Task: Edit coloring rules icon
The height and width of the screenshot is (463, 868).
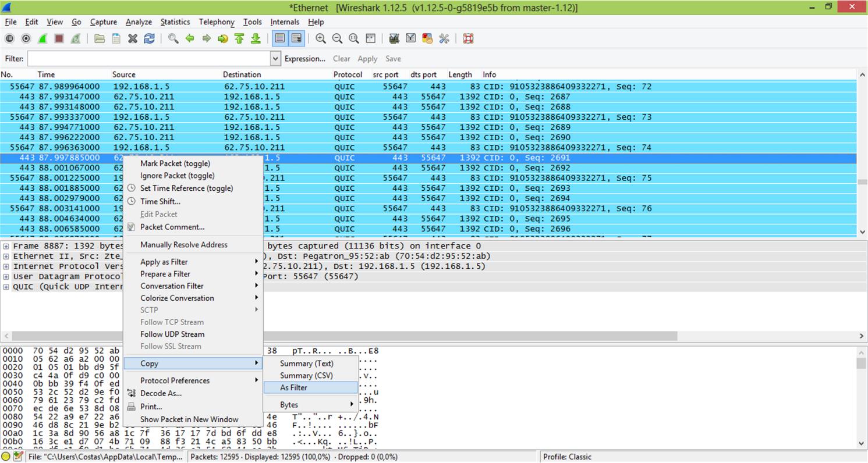Action: click(x=427, y=38)
